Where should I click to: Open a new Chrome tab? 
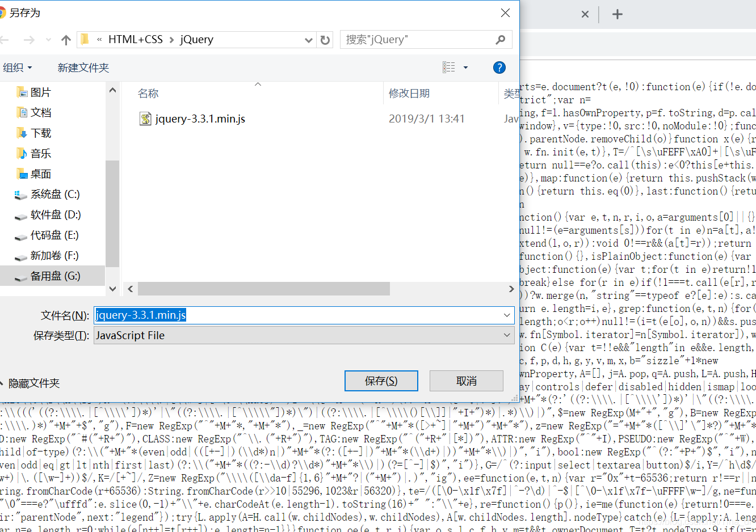618,14
